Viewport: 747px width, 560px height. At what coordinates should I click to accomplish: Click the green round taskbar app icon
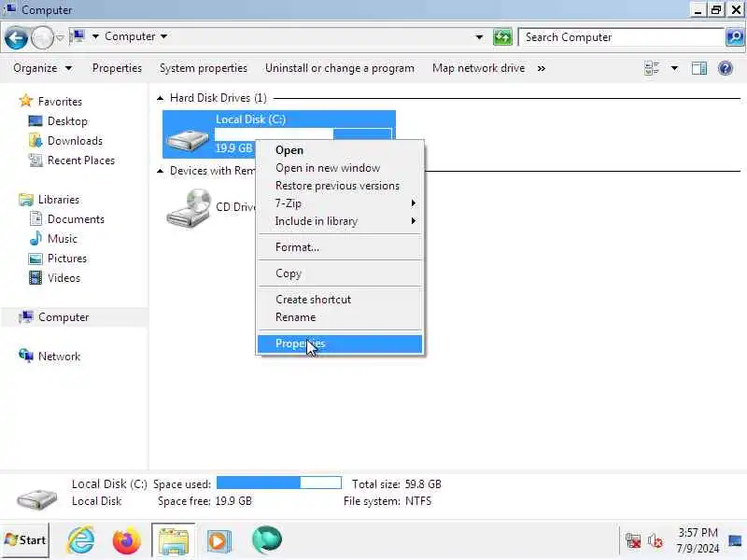[x=267, y=540]
